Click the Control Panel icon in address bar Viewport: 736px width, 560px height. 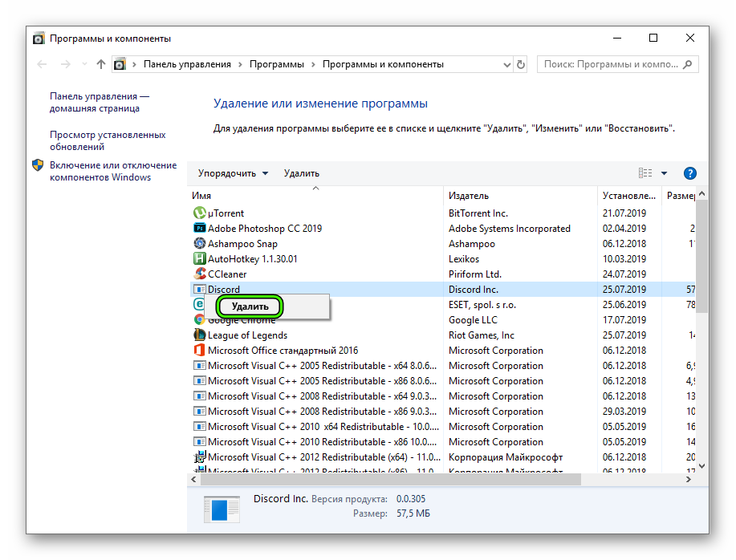120,64
